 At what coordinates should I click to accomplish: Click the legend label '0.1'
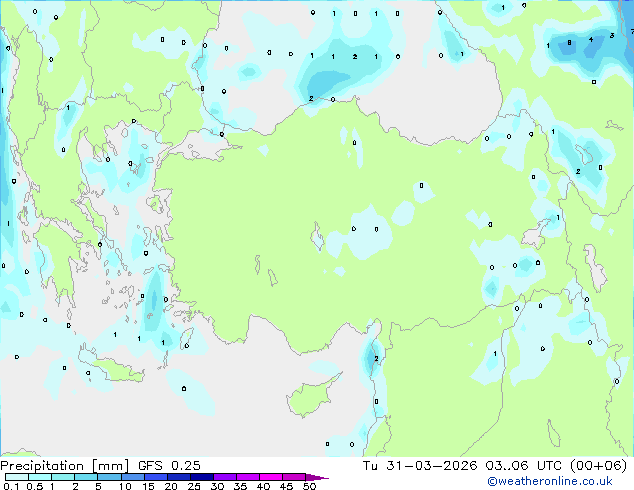pos(11,486)
